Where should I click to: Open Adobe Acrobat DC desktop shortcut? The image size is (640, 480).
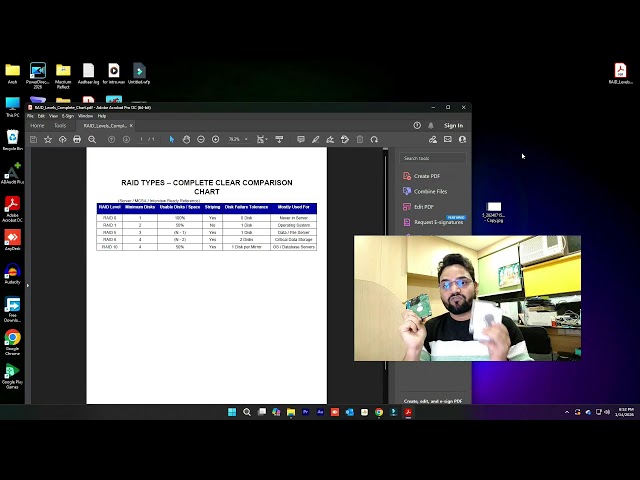click(x=13, y=209)
